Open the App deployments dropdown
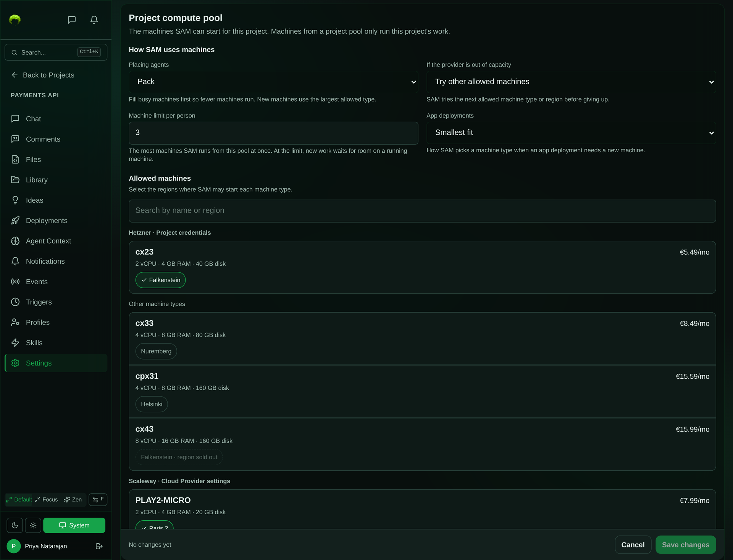 (x=571, y=132)
